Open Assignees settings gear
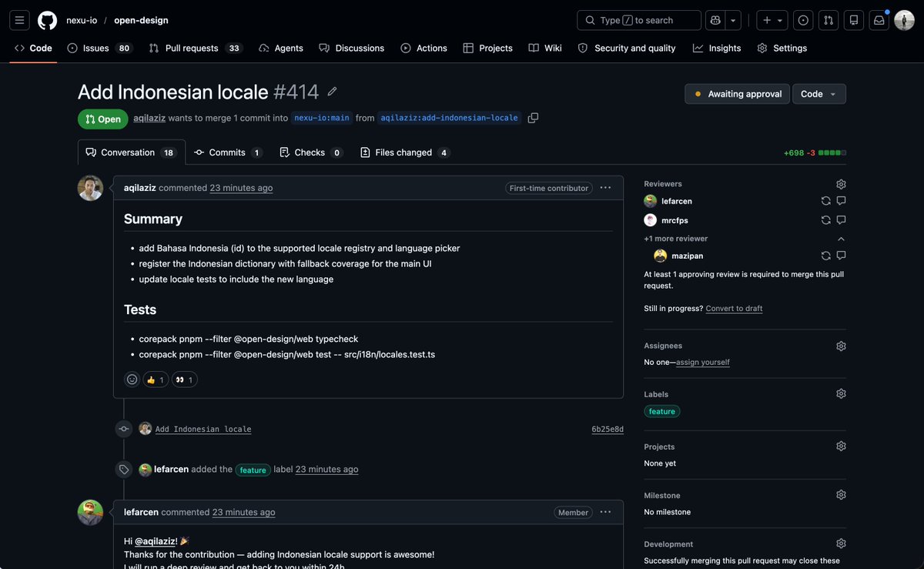This screenshot has width=924, height=569. coord(841,346)
